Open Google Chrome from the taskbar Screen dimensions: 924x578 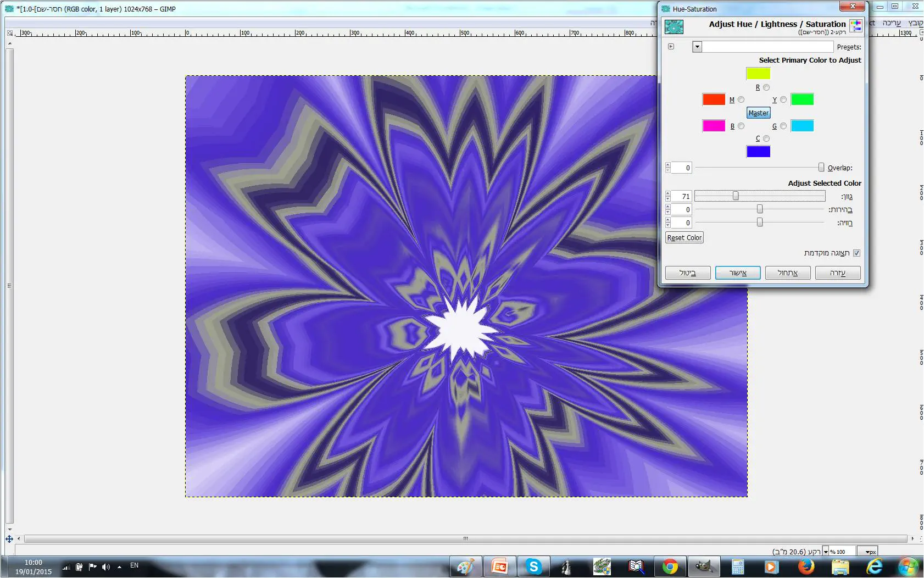(x=670, y=566)
